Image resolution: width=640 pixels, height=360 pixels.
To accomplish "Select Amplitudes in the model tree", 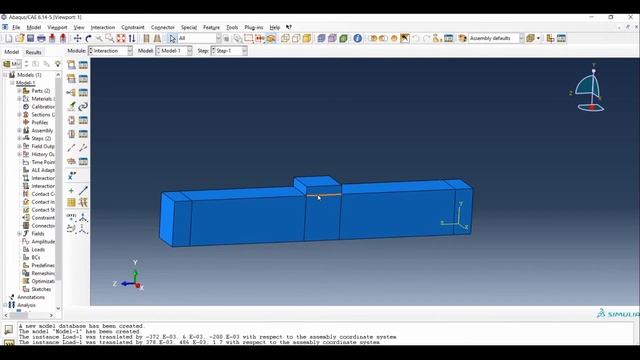I will [x=43, y=242].
